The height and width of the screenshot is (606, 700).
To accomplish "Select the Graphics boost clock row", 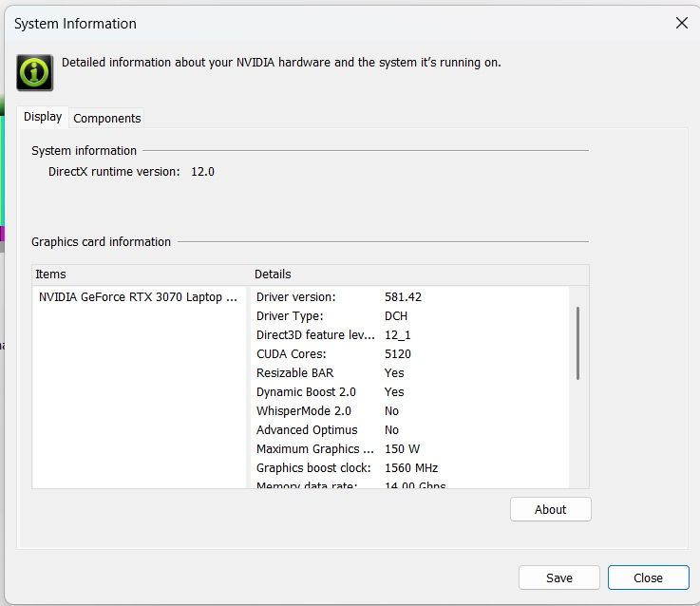I will [x=347, y=468].
